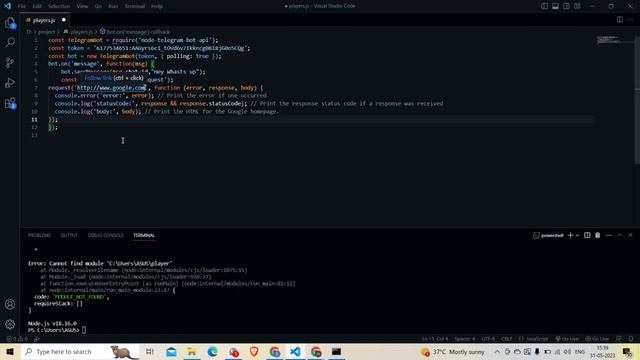Change the UTF-8 file encoding
The image size is (640, 360).
pos(488,339)
